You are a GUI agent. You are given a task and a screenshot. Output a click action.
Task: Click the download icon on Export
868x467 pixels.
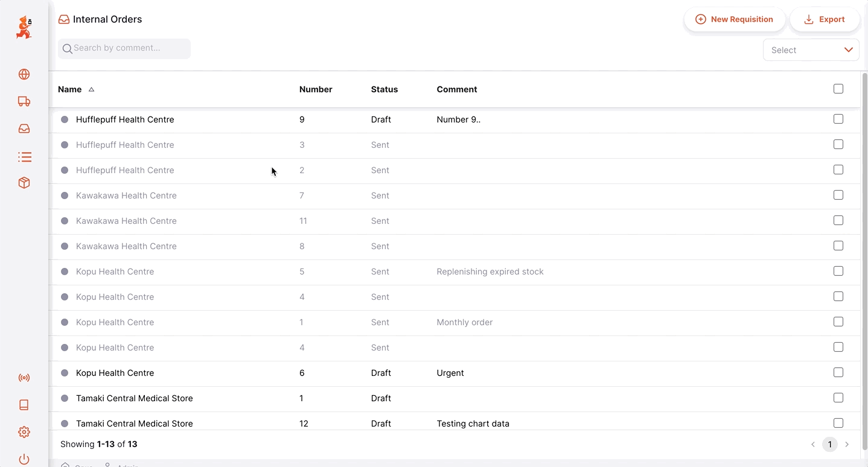coord(809,19)
